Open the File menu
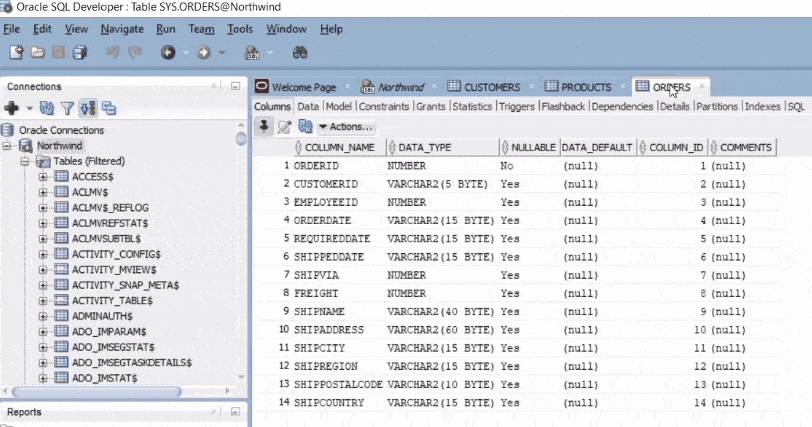Screen dimensions: 812x427 click(x=11, y=29)
